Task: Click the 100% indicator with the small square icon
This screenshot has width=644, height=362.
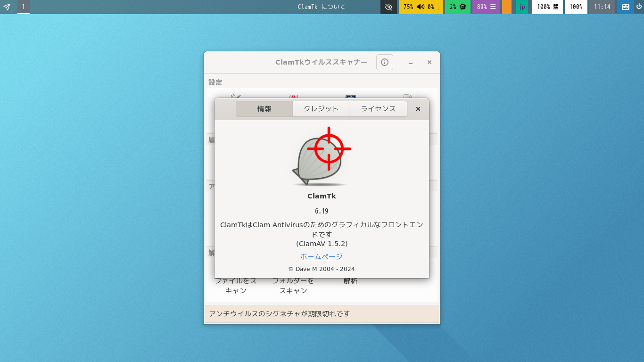Action: [548, 7]
